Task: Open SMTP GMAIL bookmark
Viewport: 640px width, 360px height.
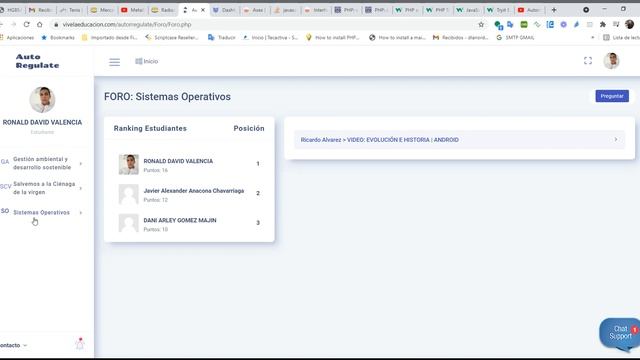Action: [x=515, y=38]
